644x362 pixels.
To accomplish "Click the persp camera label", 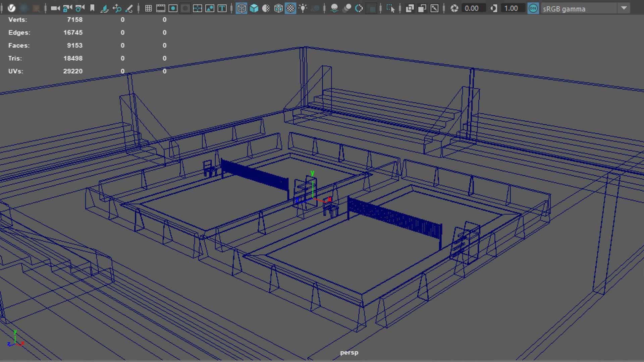I will tap(349, 352).
